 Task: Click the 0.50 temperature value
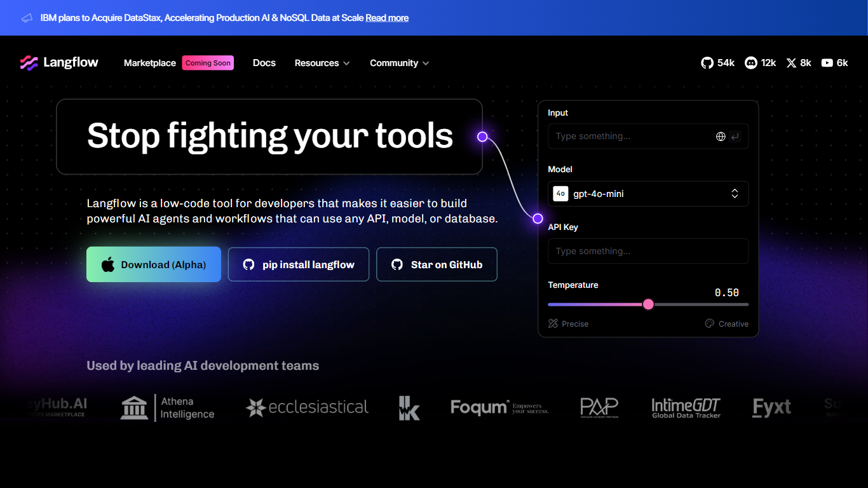727,293
